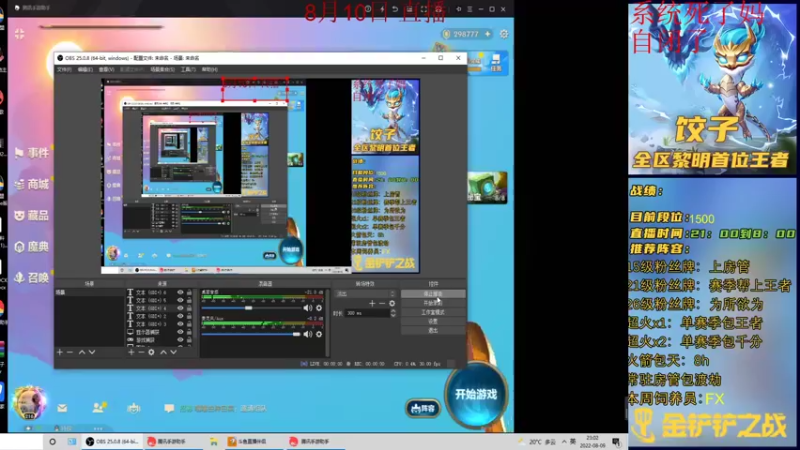The height and width of the screenshot is (450, 800).
Task: Hide the 文本 (GDI+) 6 source
Action: click(180, 292)
